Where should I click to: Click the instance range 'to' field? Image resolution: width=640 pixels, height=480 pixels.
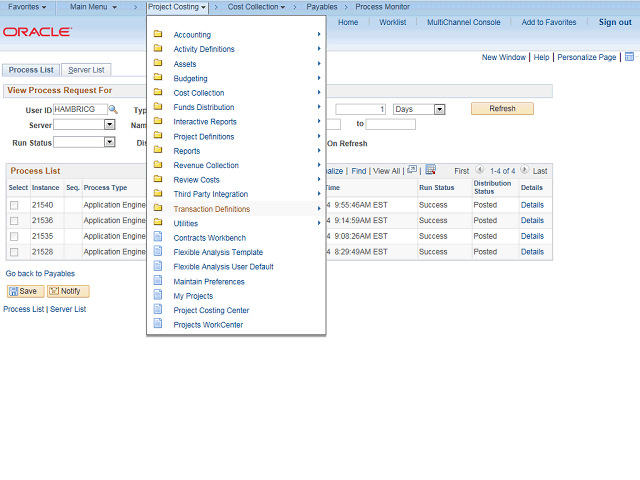[391, 124]
